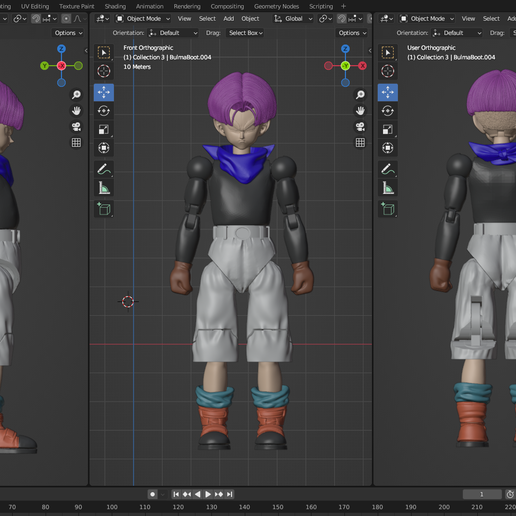The image size is (516, 516).
Task: Open Object Mode dropdown in User Orthographic viewport
Action: pos(427,19)
